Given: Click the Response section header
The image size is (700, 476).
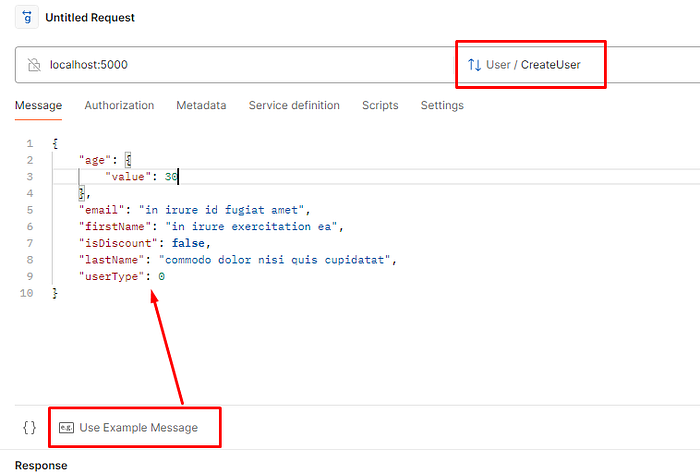Looking at the screenshot, I should tap(41, 465).
